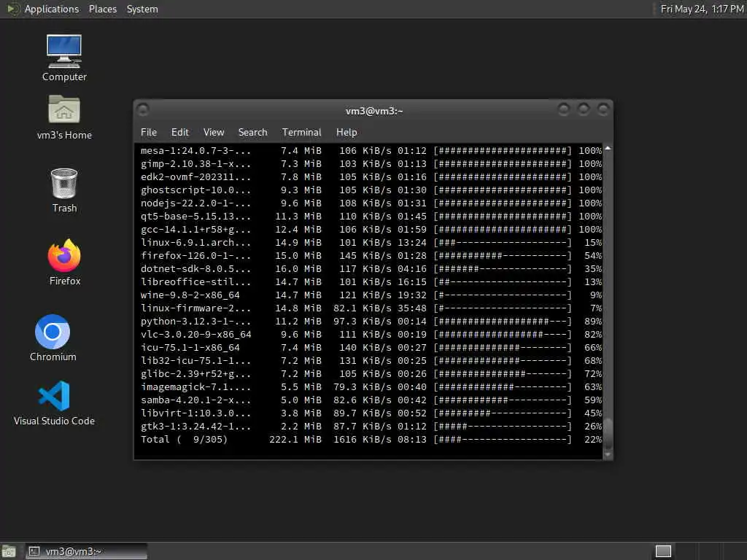The image size is (747, 560).
Task: Open the Terminal menu in menubar
Action: click(x=301, y=132)
